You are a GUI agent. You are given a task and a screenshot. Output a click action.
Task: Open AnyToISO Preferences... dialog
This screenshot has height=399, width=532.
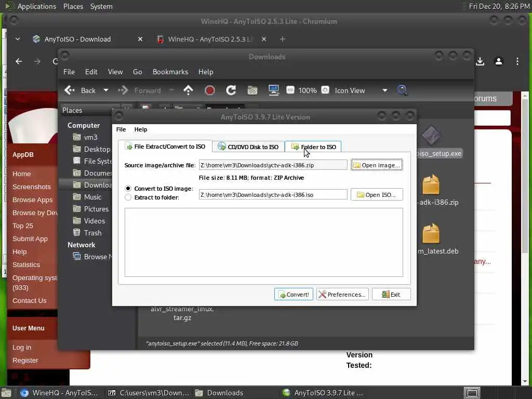pos(342,294)
